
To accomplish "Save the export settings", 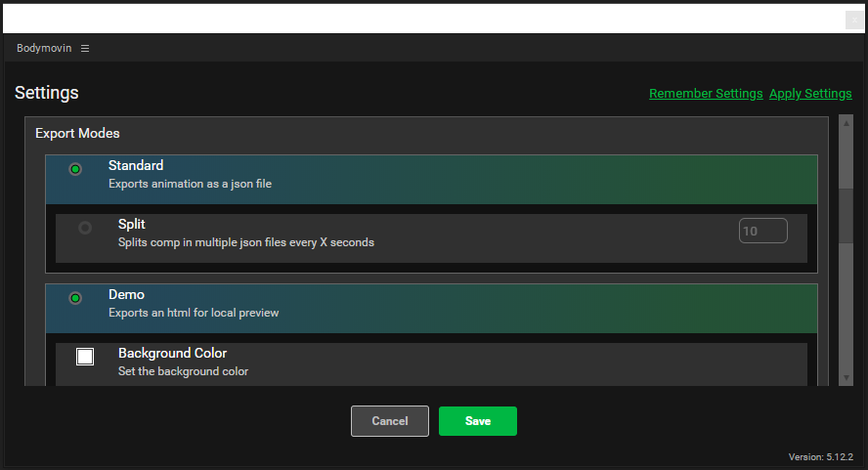I will pos(477,421).
